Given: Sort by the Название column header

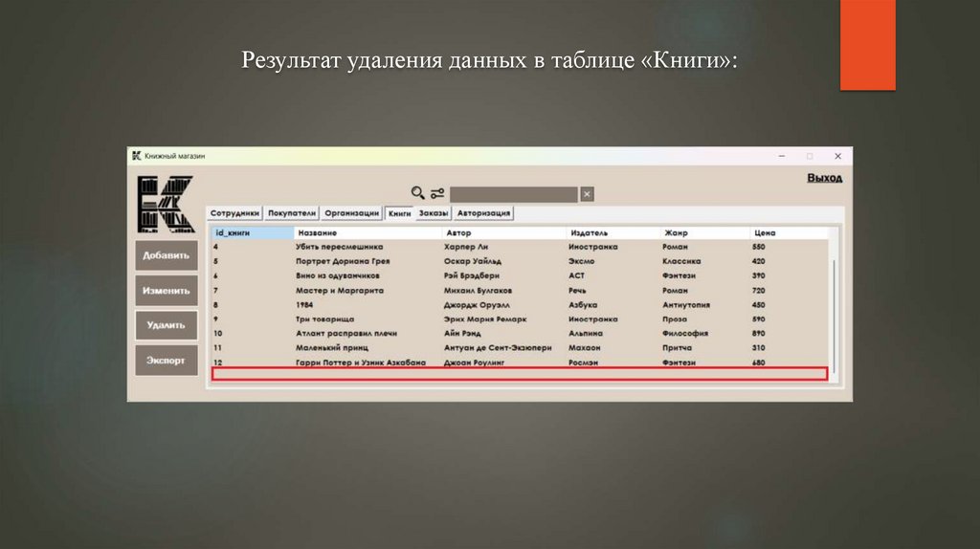Looking at the screenshot, I should [x=367, y=233].
